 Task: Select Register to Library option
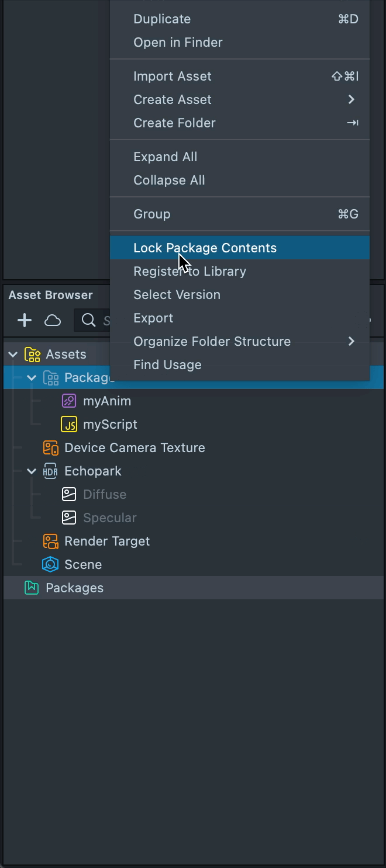pyautogui.click(x=189, y=272)
